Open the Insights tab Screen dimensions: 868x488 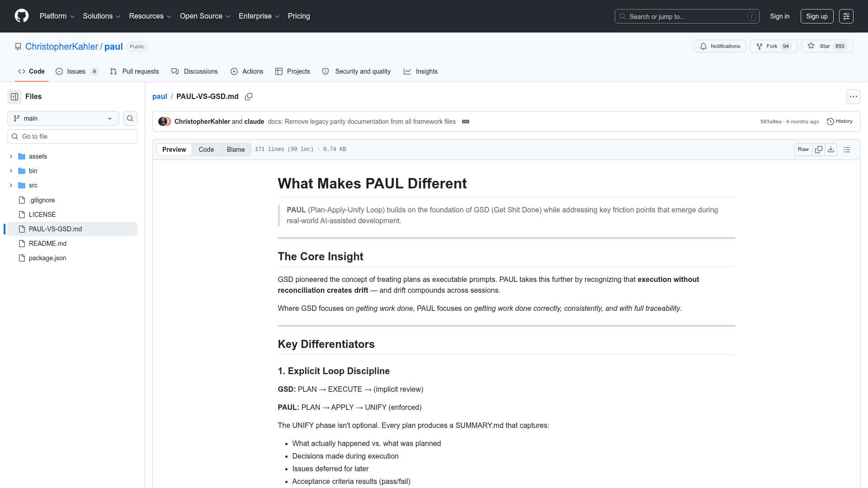pos(420,71)
